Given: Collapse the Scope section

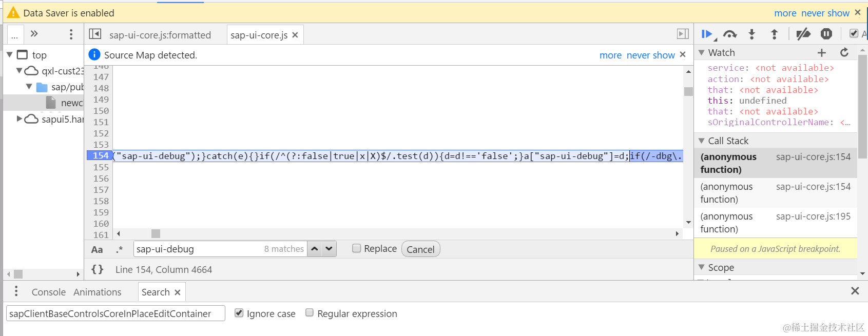Looking at the screenshot, I should [702, 267].
